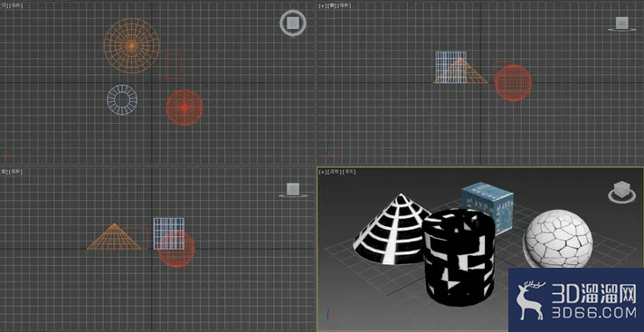Click the ViewCube in the perspective viewport
This screenshot has height=332, width=644.
click(621, 192)
